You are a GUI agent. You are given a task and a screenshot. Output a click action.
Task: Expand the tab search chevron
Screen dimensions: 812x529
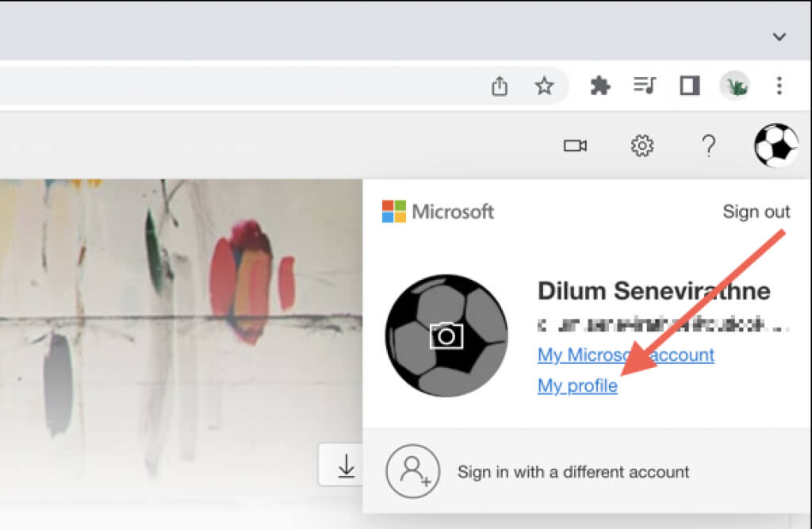[x=779, y=36]
